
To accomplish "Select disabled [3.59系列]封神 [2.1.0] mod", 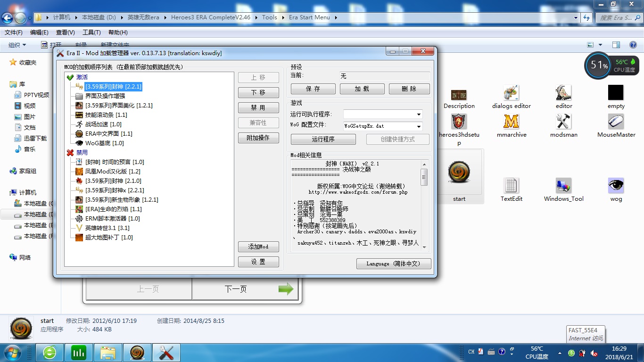I will pyautogui.click(x=113, y=181).
